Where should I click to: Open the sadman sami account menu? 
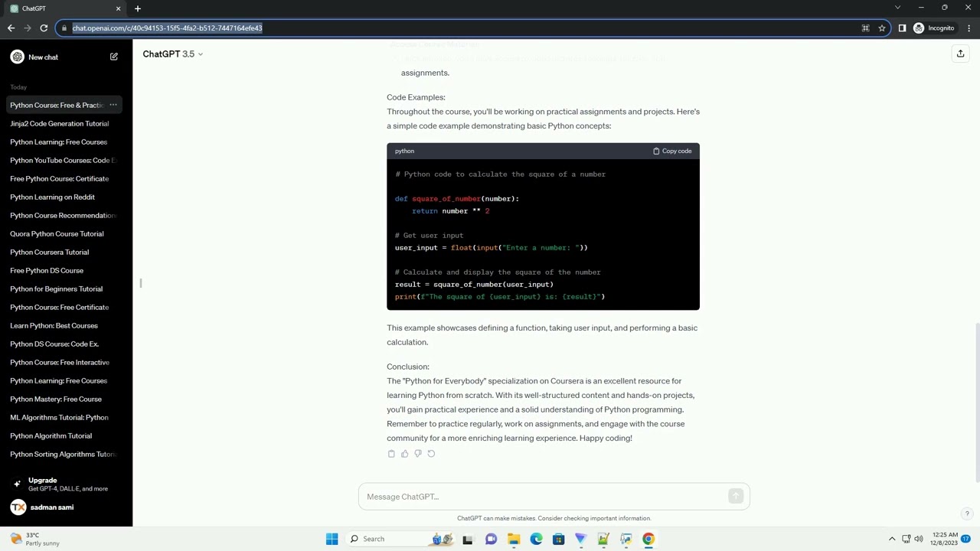coord(66,507)
